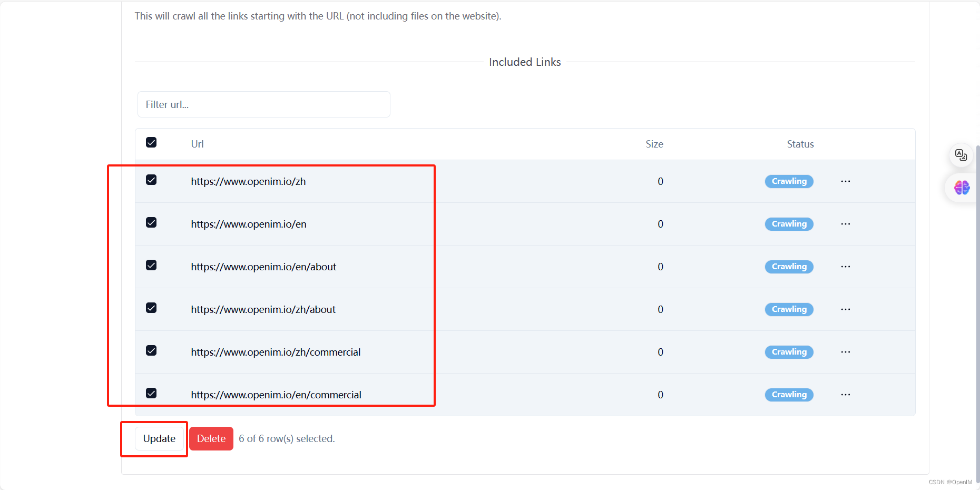Click the size value of openim.io/zh row
Screen dimensions: 980x490
pyautogui.click(x=660, y=181)
